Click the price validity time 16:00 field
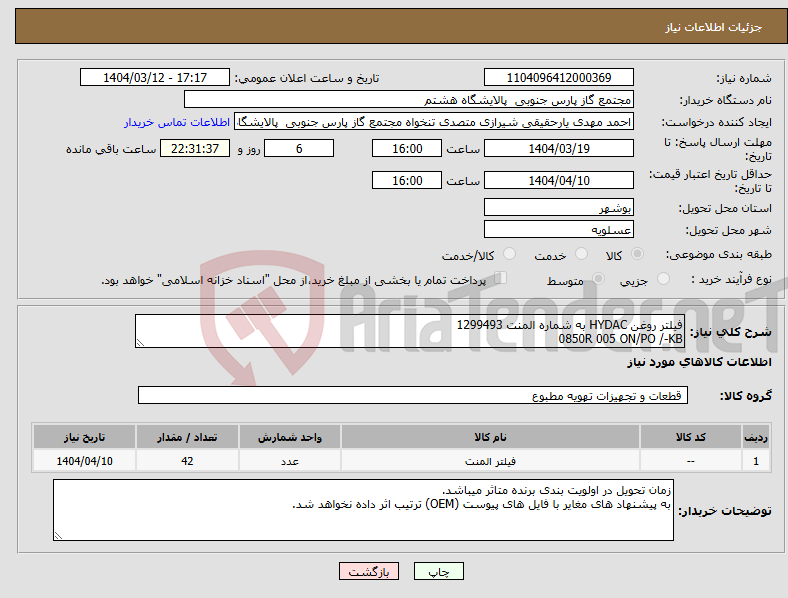This screenshot has width=788, height=598. tap(407, 180)
